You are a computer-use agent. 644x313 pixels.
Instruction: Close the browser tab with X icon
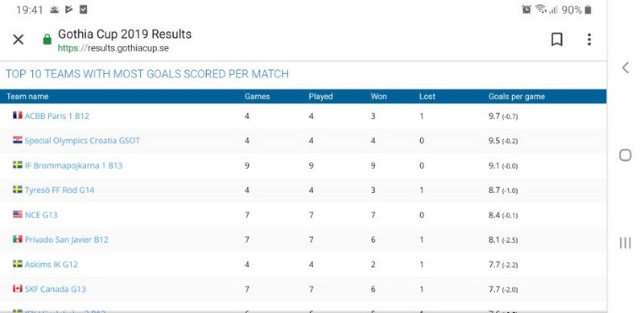[19, 40]
